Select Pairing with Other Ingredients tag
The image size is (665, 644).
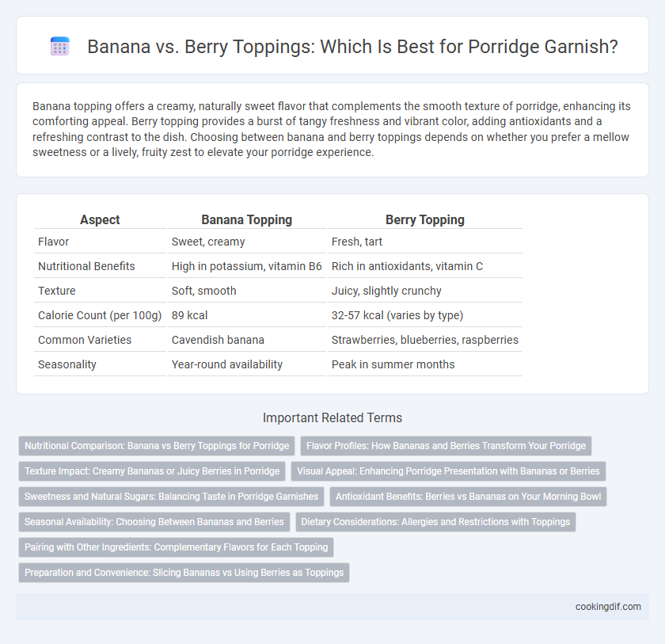pyautogui.click(x=176, y=547)
